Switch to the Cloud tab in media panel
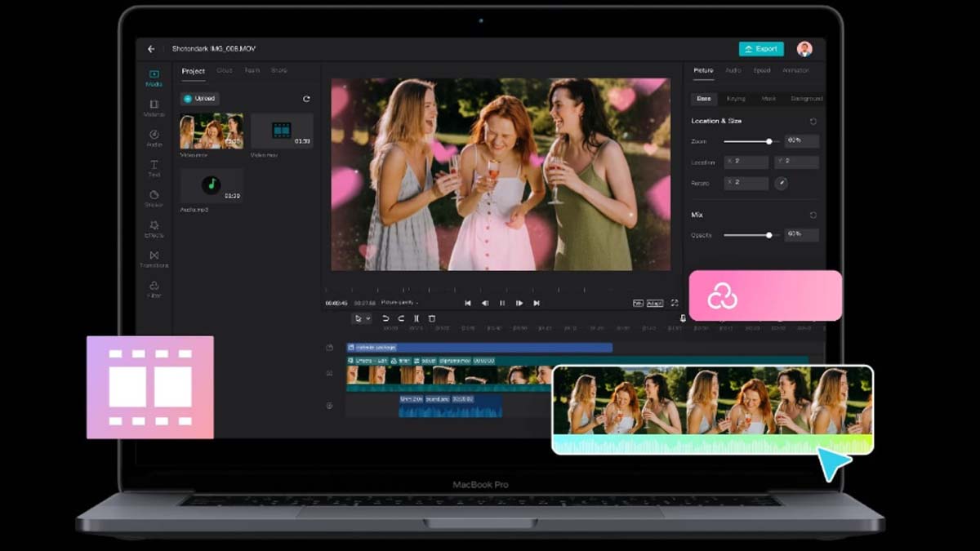The image size is (980, 551). (x=225, y=71)
